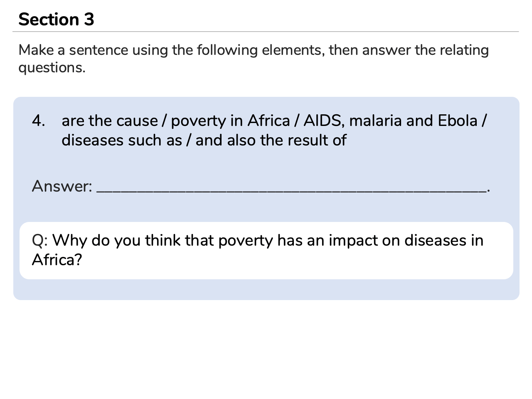Click the horizontal divider under Section 3
532x399 pixels.
pos(266,32)
